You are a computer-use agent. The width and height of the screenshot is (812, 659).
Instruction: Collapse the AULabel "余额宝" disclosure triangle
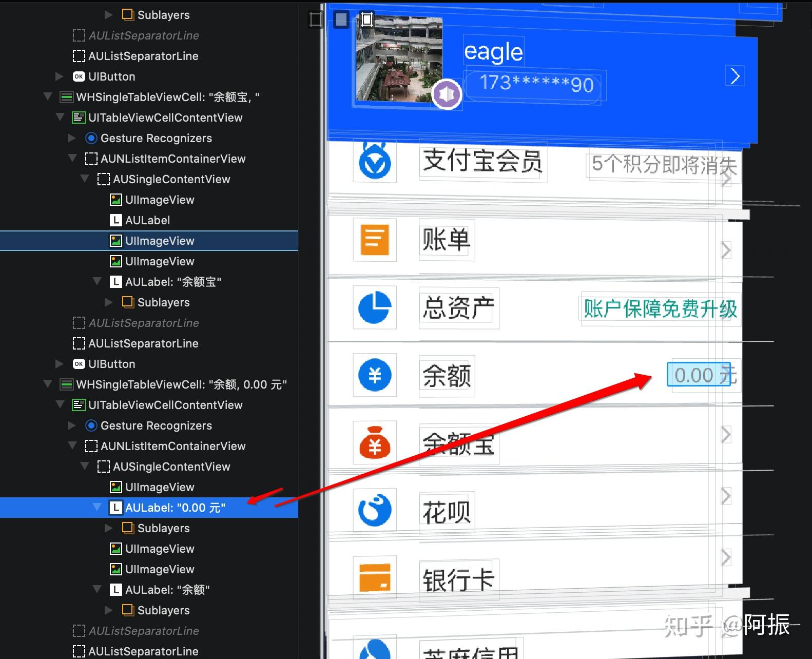tap(97, 281)
